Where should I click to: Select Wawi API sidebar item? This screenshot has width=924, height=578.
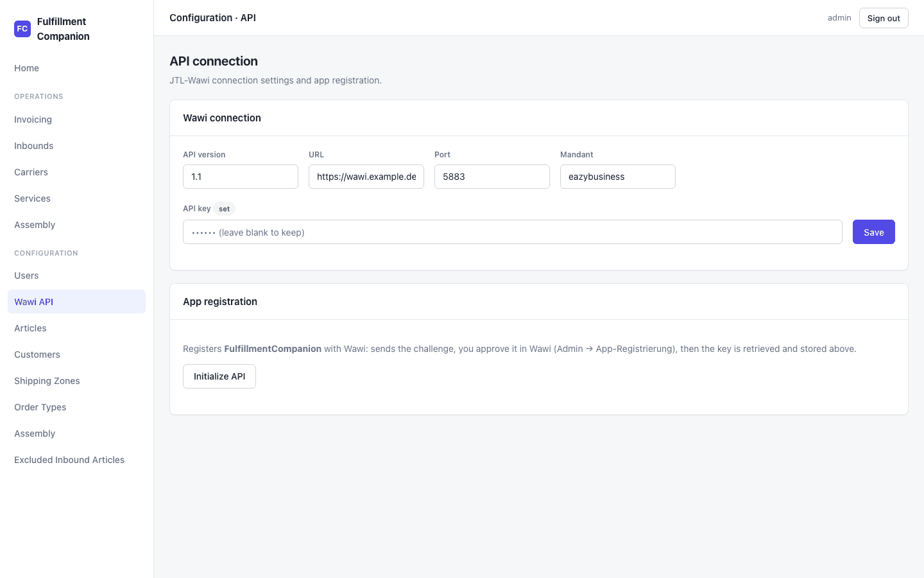tap(76, 302)
